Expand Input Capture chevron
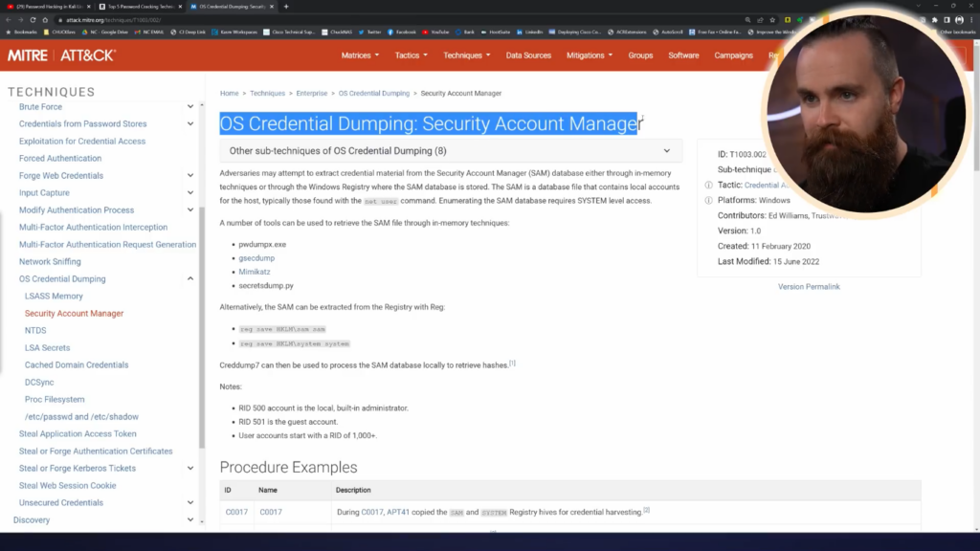This screenshot has width=980, height=551. (190, 193)
